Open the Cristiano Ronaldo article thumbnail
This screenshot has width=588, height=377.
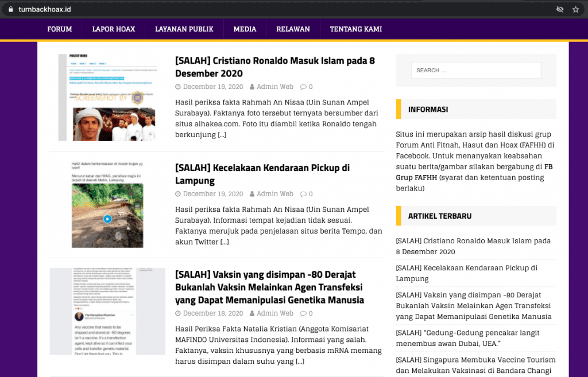[107, 98]
